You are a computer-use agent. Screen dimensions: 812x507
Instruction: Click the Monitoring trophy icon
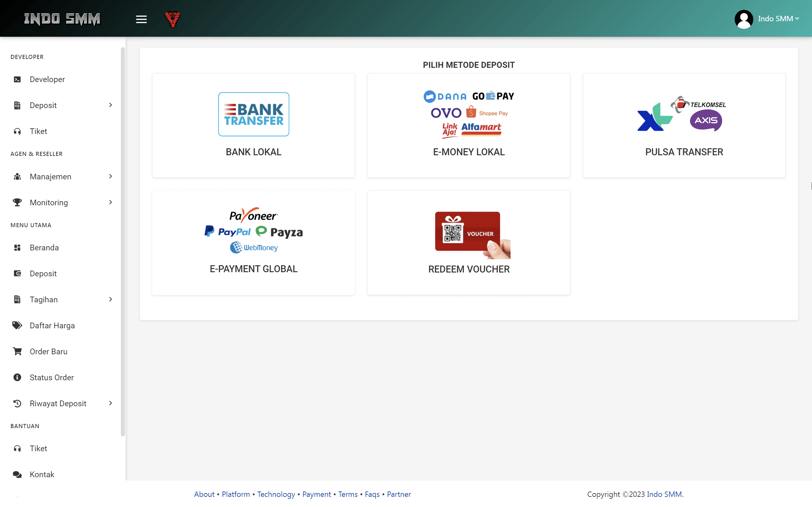click(17, 202)
